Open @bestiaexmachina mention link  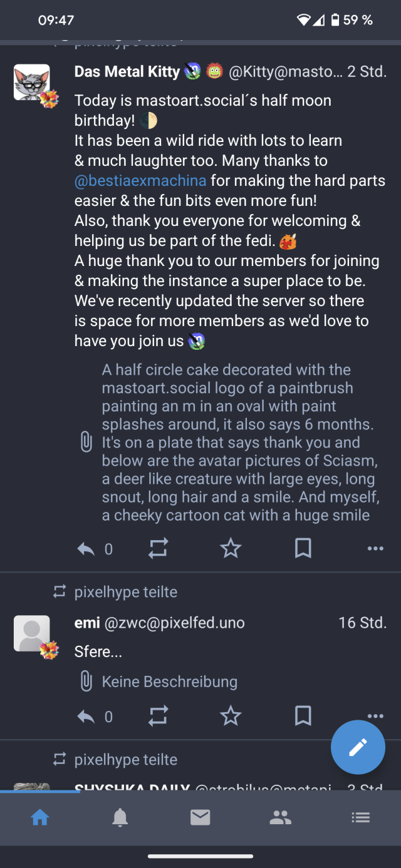click(140, 181)
